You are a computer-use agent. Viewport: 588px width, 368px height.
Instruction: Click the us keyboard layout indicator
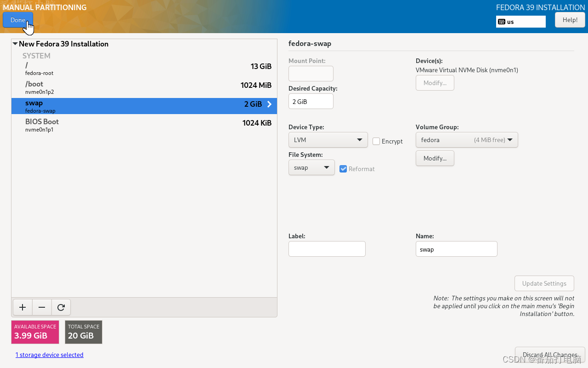click(x=521, y=22)
